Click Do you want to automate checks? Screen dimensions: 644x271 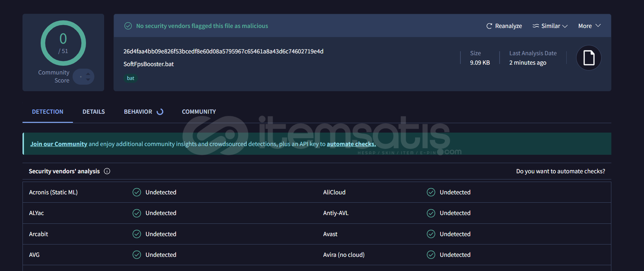(x=561, y=171)
